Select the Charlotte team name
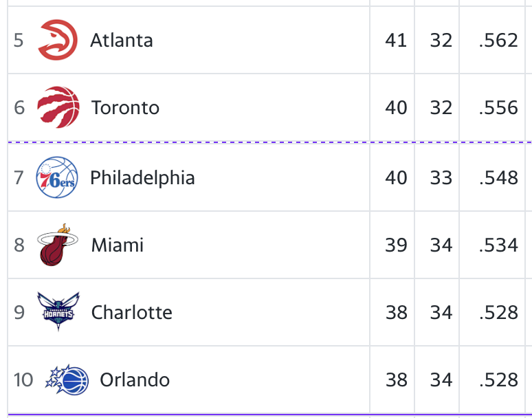 (132, 312)
